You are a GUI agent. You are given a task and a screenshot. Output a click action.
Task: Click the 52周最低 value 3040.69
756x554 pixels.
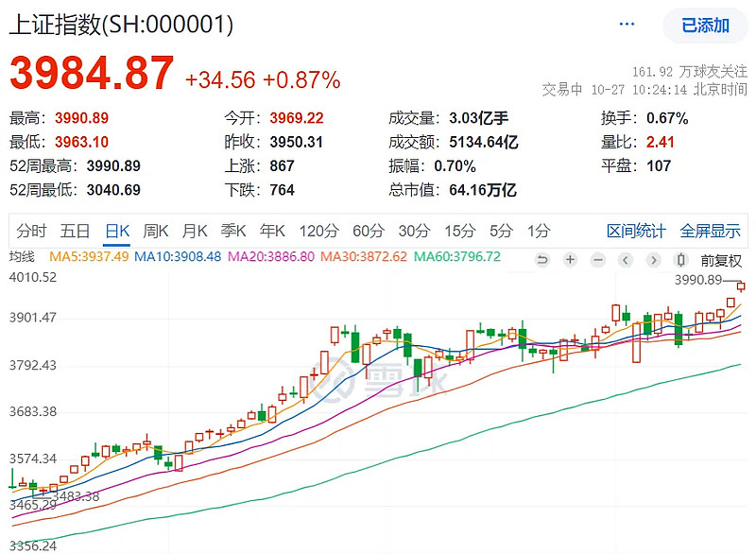click(x=113, y=190)
